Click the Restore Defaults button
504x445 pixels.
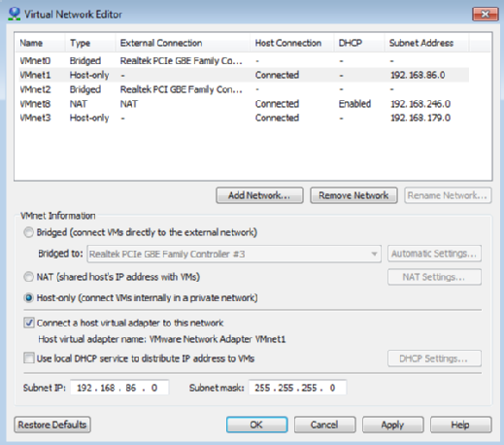coord(52,425)
